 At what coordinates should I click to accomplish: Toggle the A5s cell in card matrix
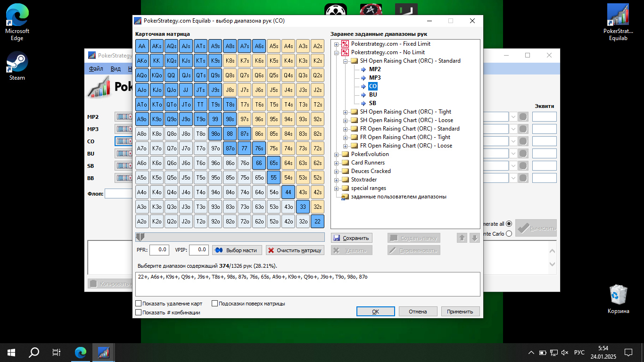(273, 46)
